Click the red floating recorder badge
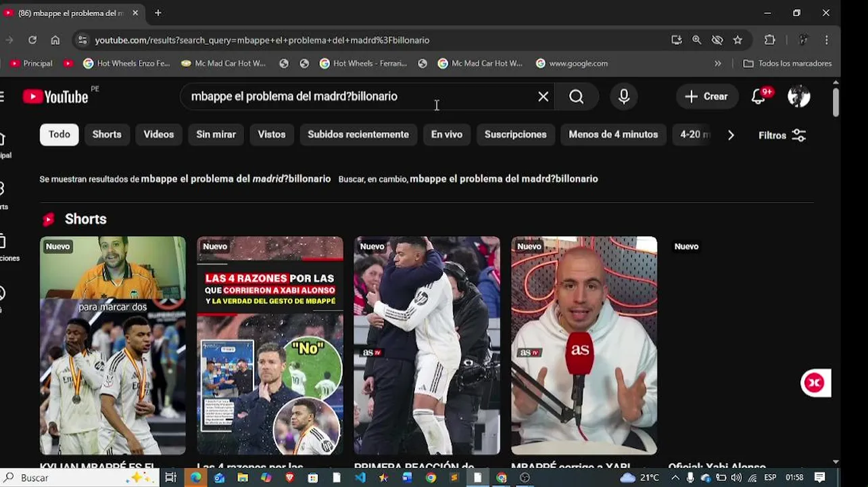This screenshot has width=868, height=487. pyautogui.click(x=815, y=383)
